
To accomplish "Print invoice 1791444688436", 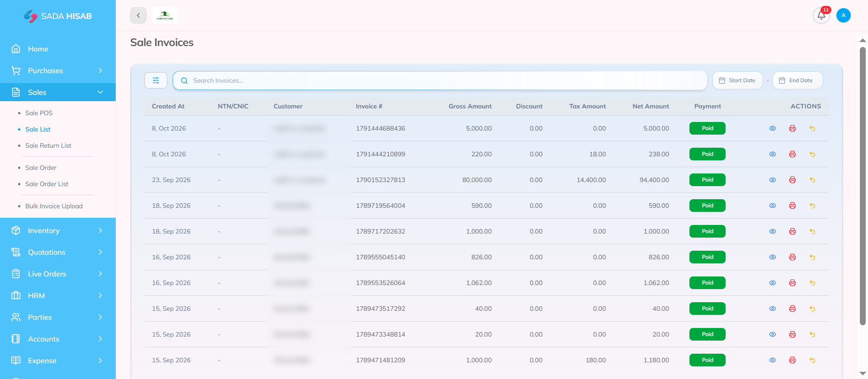I will 793,128.
